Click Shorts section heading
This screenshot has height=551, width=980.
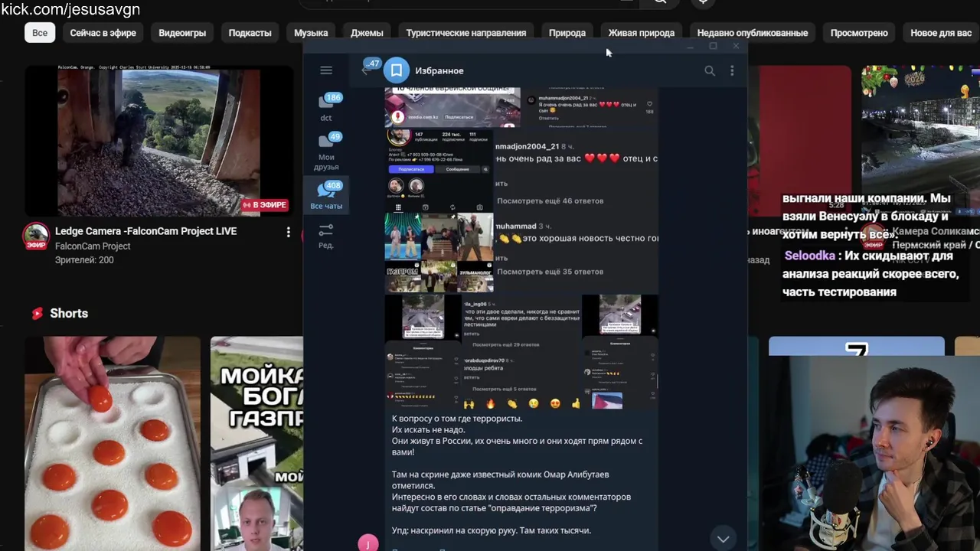pos(69,313)
